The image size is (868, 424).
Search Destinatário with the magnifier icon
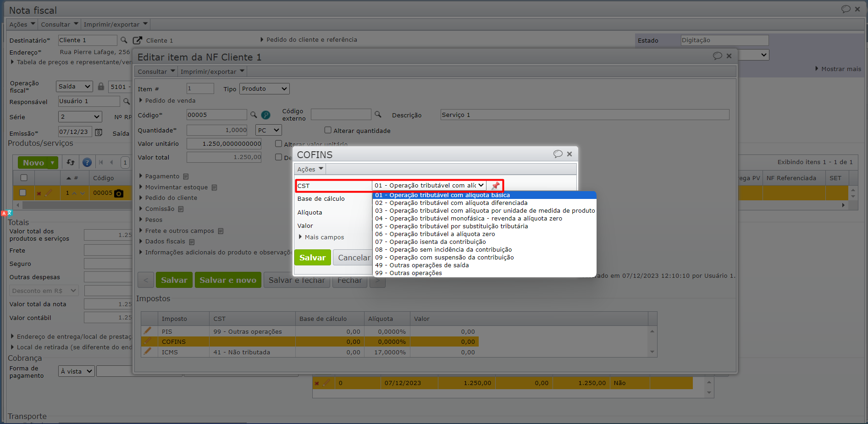[124, 40]
